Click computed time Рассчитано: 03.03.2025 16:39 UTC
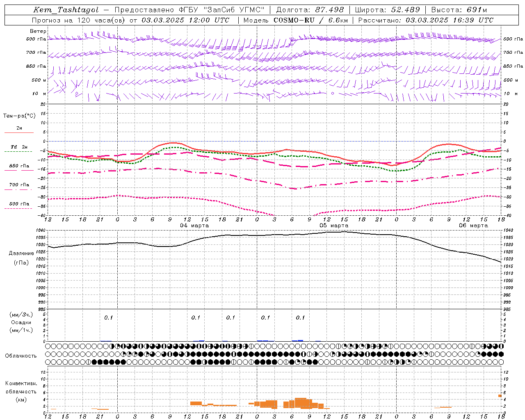The image size is (525, 420). pos(426,20)
